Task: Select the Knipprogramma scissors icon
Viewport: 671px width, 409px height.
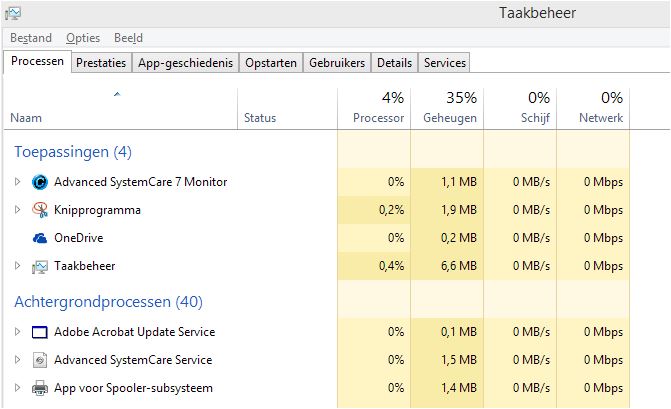Action: tap(40, 210)
